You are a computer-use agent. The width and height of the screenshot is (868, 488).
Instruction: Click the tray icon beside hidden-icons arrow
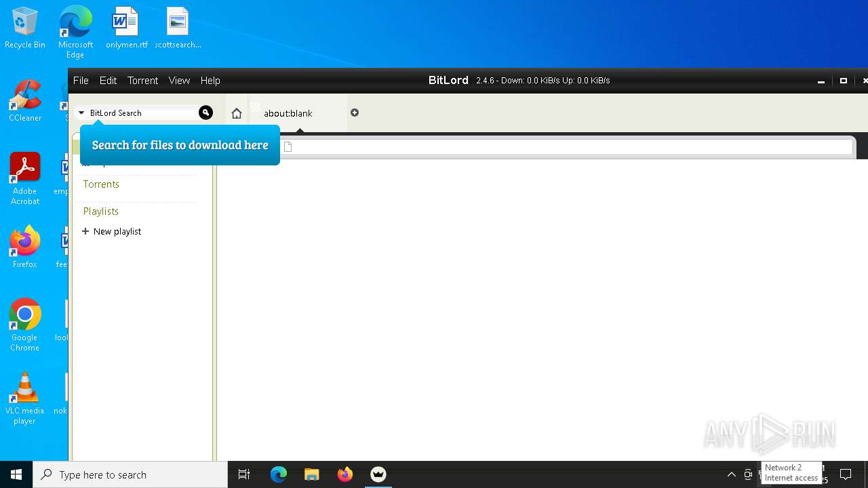click(748, 474)
